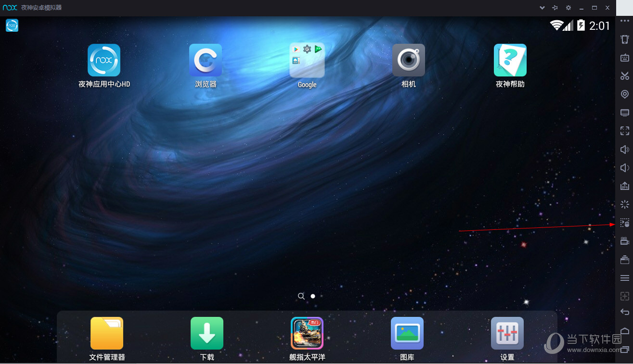The image size is (633, 364).
Task: Expand the title bar dropdown chevron
Action: pos(542,8)
